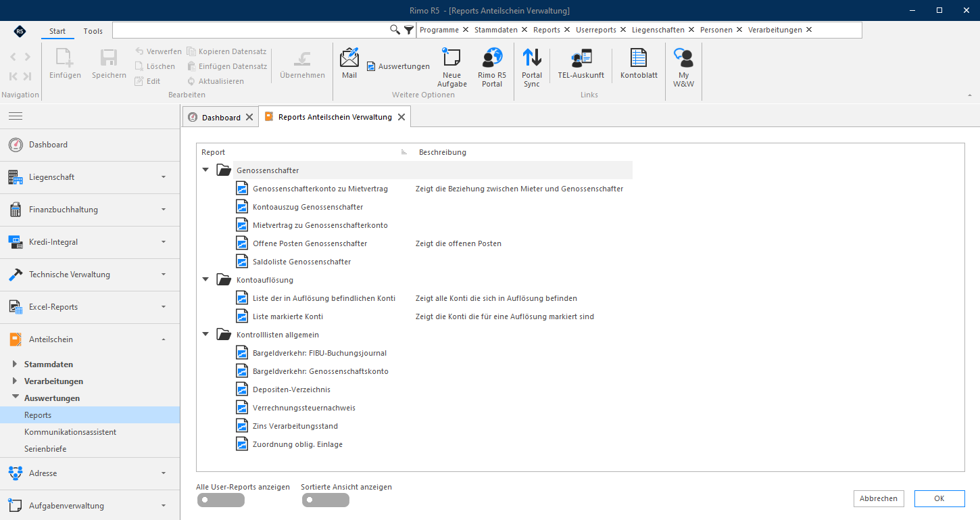This screenshot has width=980, height=520.
Task: Expand Verarbeitungen in the sidebar
Action: coord(15,381)
